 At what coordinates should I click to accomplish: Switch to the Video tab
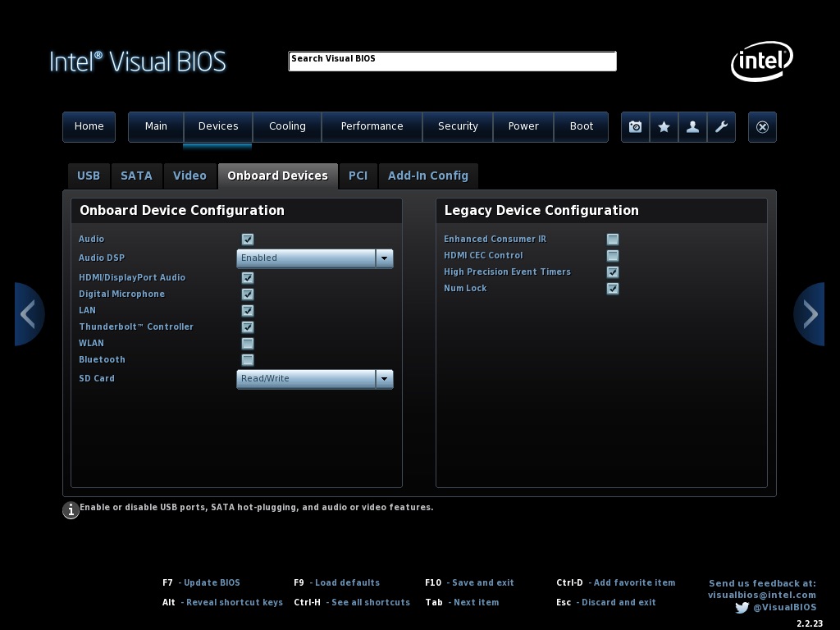tap(189, 176)
